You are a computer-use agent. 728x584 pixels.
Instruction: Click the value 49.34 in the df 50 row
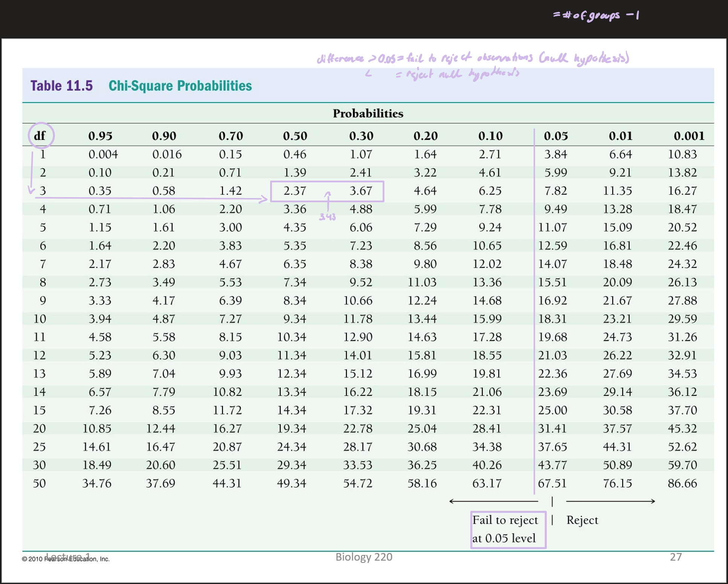tap(292, 483)
